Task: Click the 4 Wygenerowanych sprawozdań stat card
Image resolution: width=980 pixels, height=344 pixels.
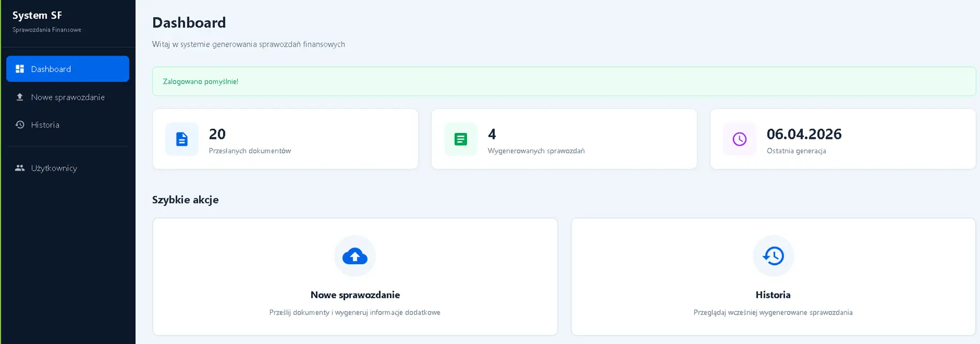Action: [564, 139]
